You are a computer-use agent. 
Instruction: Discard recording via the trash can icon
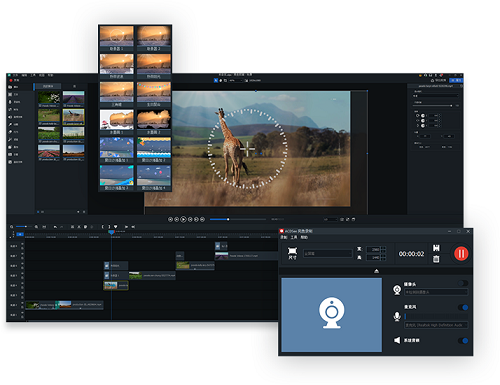[x=436, y=259]
